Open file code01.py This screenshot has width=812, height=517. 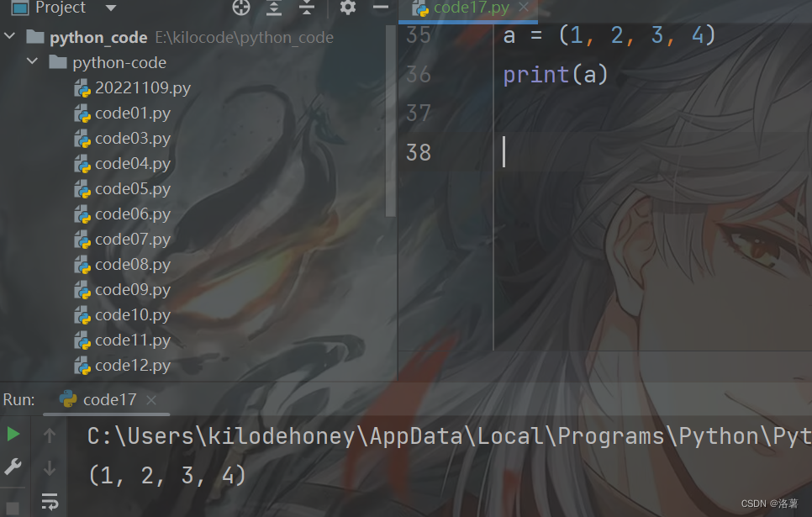(133, 113)
